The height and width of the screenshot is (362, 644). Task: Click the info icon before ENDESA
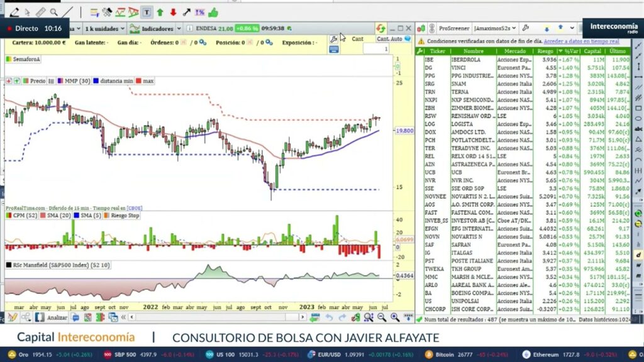pyautogui.click(x=189, y=28)
